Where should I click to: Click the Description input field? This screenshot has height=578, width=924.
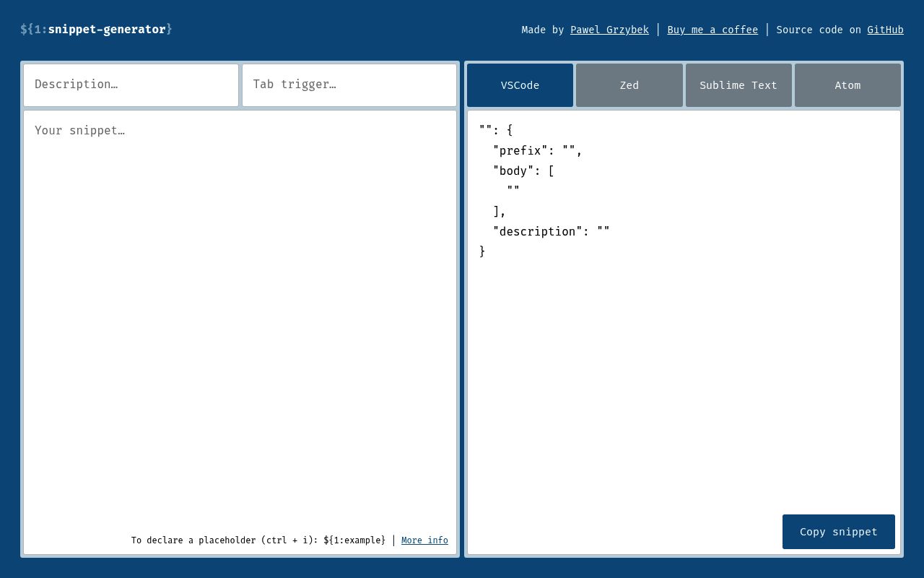pos(131,85)
